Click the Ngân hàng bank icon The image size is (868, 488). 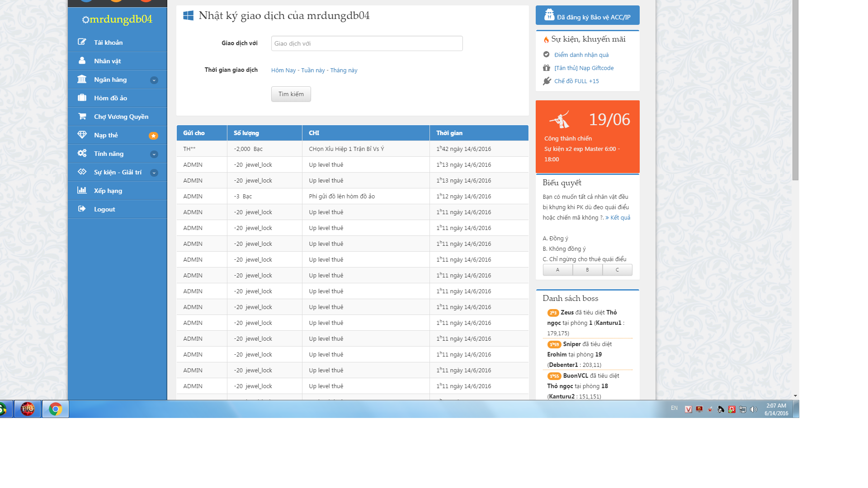pyautogui.click(x=82, y=79)
